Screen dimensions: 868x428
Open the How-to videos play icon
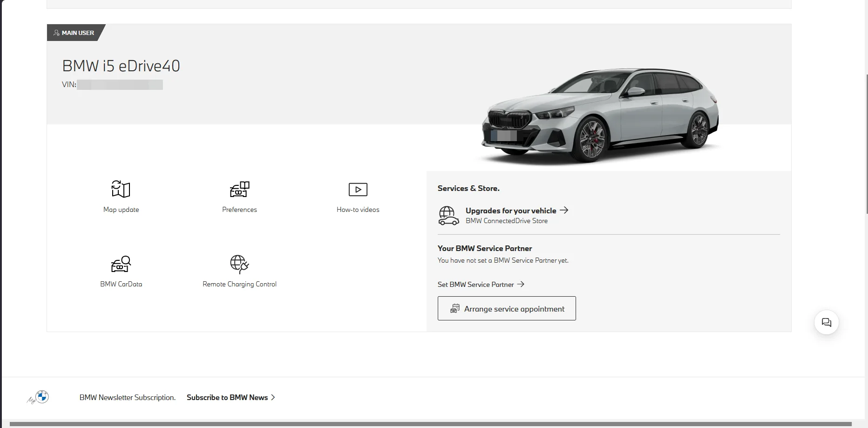pos(358,190)
